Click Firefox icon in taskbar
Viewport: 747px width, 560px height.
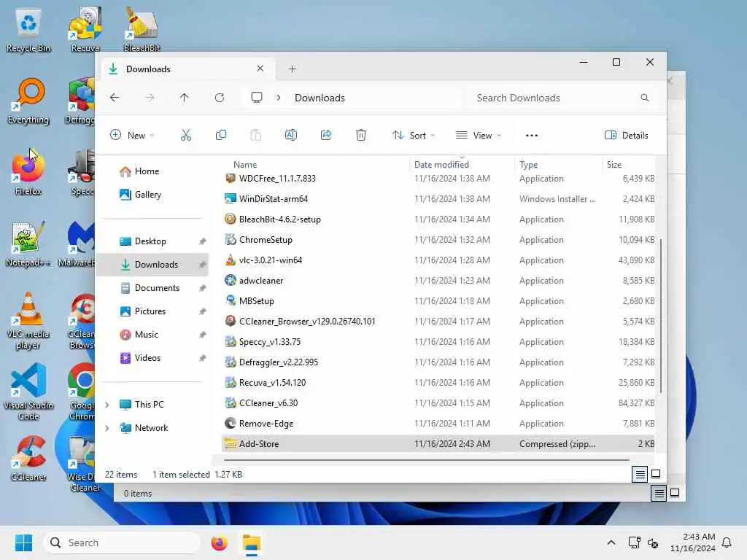pyautogui.click(x=219, y=542)
